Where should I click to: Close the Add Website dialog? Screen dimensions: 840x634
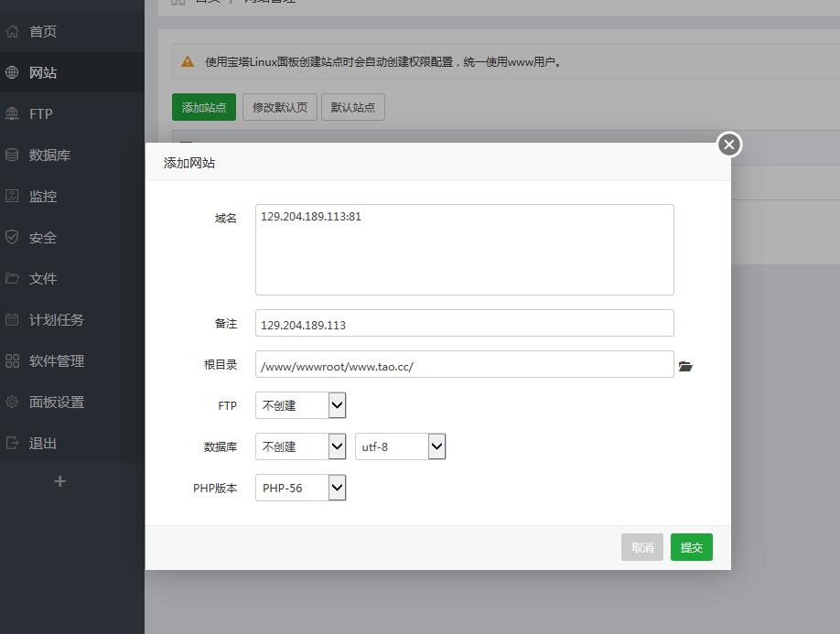click(x=728, y=145)
